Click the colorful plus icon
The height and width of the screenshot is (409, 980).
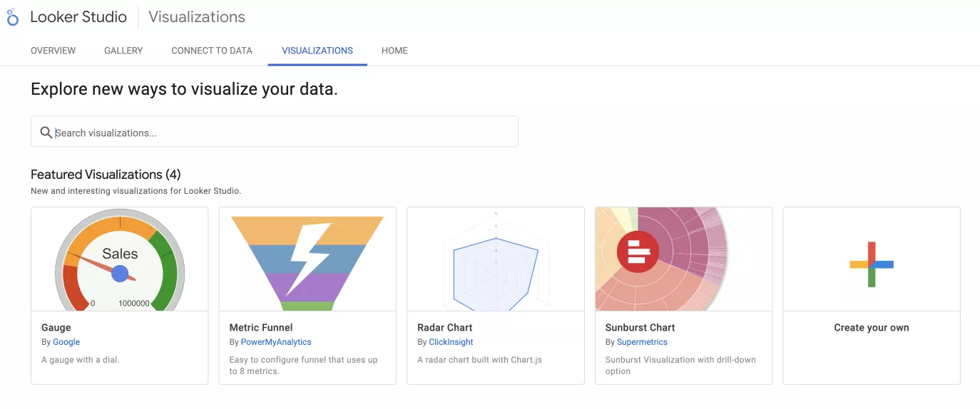click(x=871, y=264)
